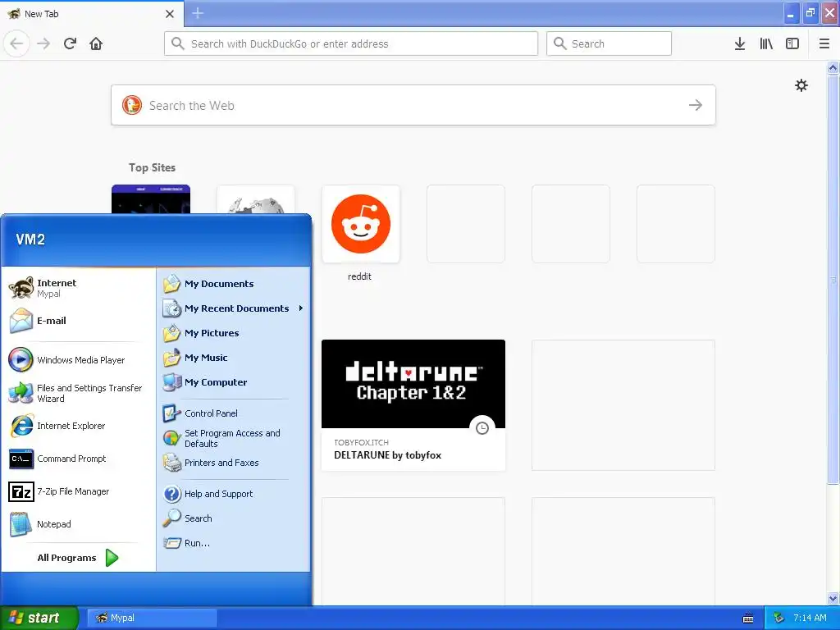Open Search from Start menu

(234, 518)
